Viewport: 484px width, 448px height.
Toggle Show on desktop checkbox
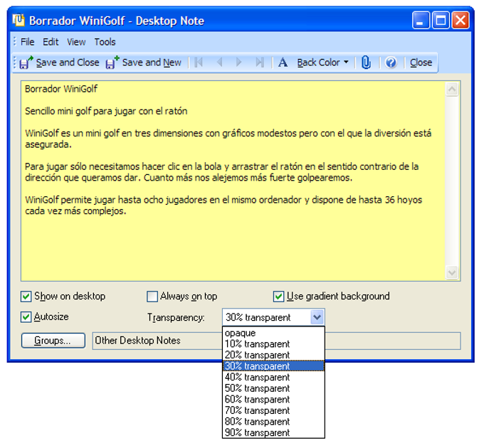[26, 297]
